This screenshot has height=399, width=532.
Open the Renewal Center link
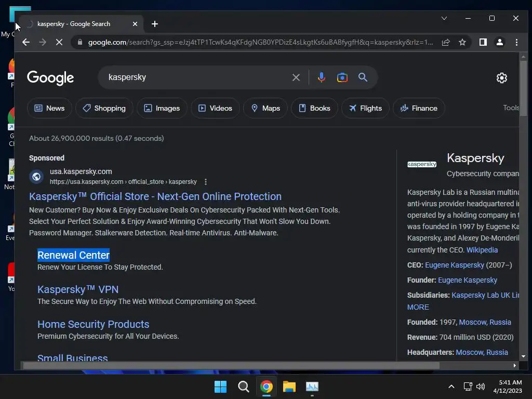click(73, 255)
